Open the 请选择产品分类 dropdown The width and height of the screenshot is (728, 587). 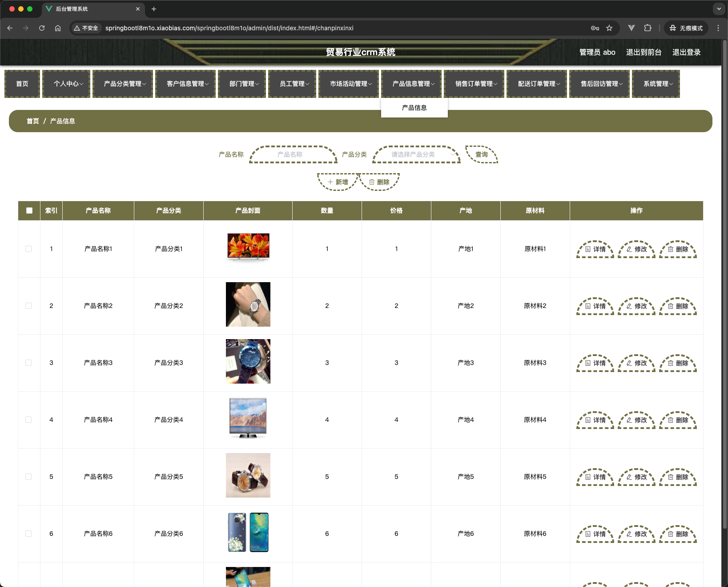416,154
